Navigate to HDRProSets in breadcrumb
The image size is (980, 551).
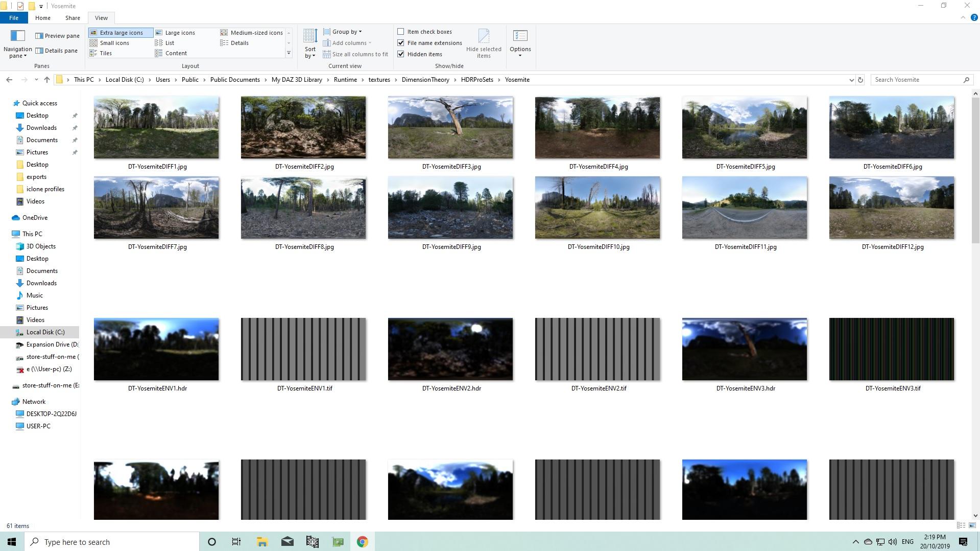tap(477, 80)
